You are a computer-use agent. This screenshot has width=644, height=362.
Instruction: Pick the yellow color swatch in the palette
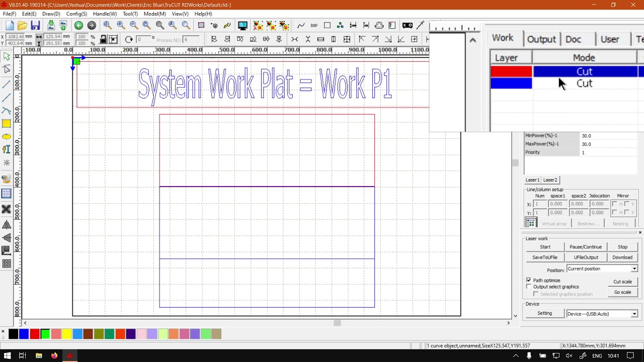67,333
